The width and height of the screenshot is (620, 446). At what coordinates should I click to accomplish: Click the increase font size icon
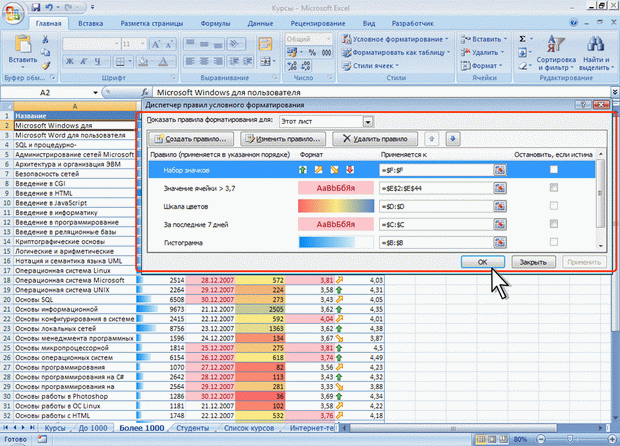coord(156,44)
